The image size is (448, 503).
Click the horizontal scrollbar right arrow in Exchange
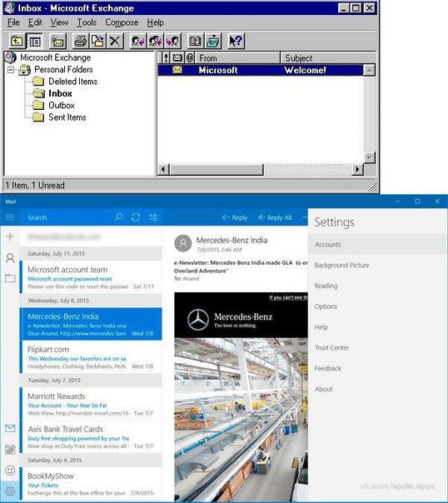point(357,169)
